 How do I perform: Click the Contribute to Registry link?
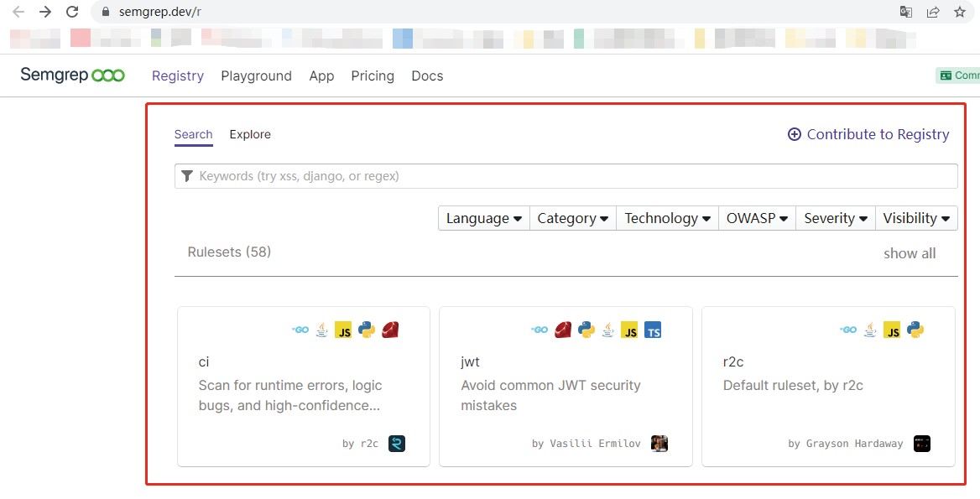(868, 134)
